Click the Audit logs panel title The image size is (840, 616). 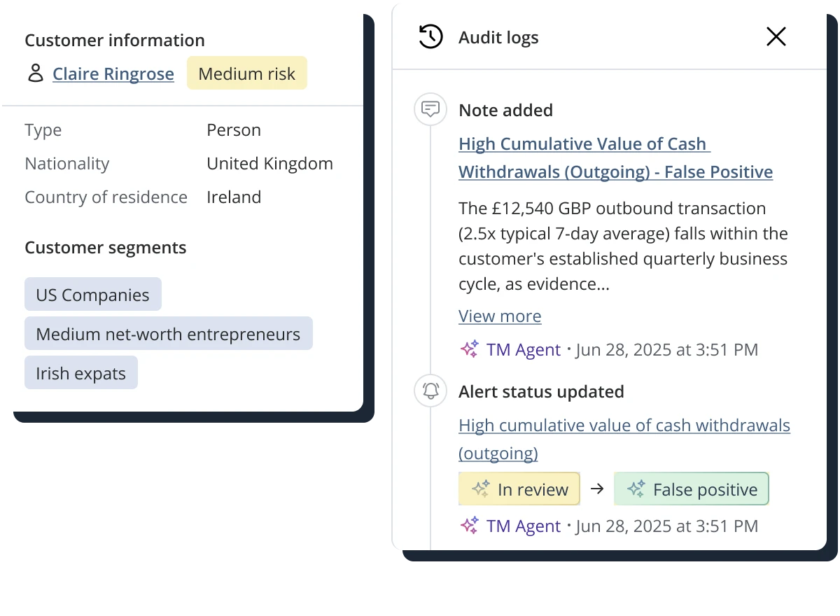(498, 37)
